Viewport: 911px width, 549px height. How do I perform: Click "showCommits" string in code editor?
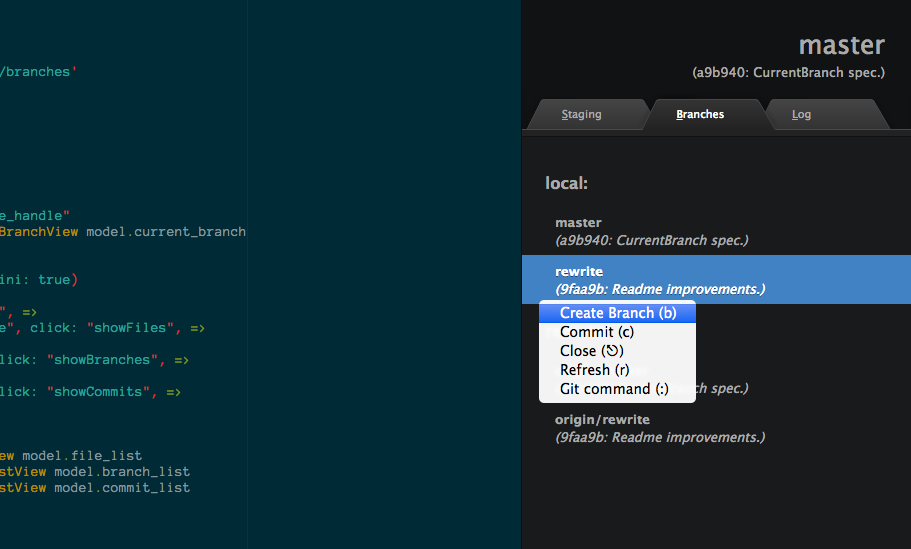(x=98, y=392)
